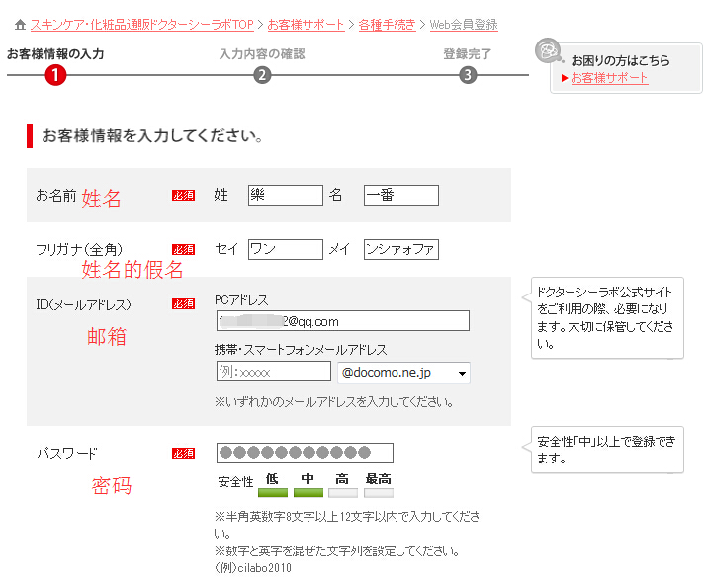Click the step 3 circle icon
Viewport: 706px width, 588px height.
click(468, 76)
